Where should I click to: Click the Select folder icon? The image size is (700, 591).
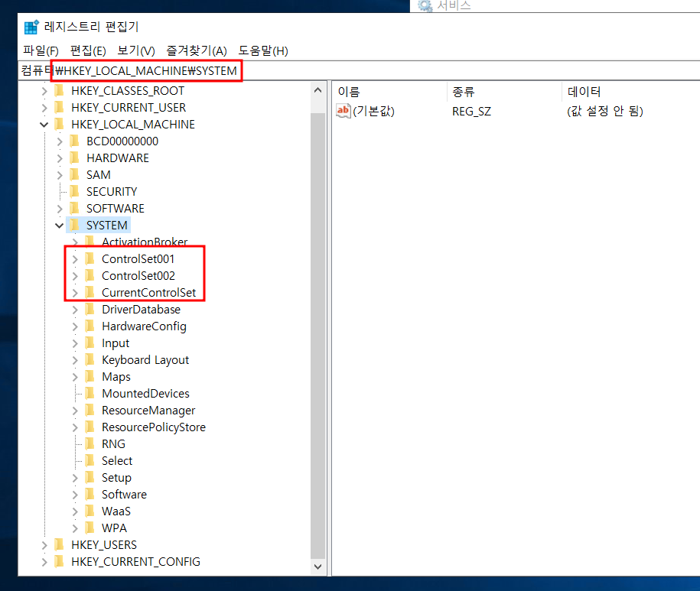pyautogui.click(x=90, y=460)
